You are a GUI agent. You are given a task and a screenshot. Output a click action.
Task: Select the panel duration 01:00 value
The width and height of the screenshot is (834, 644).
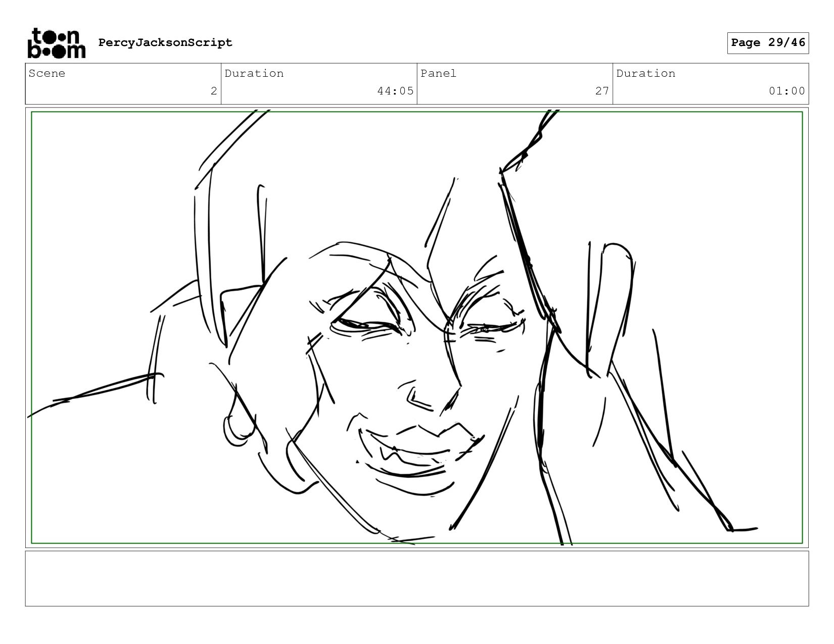pyautogui.click(x=787, y=91)
